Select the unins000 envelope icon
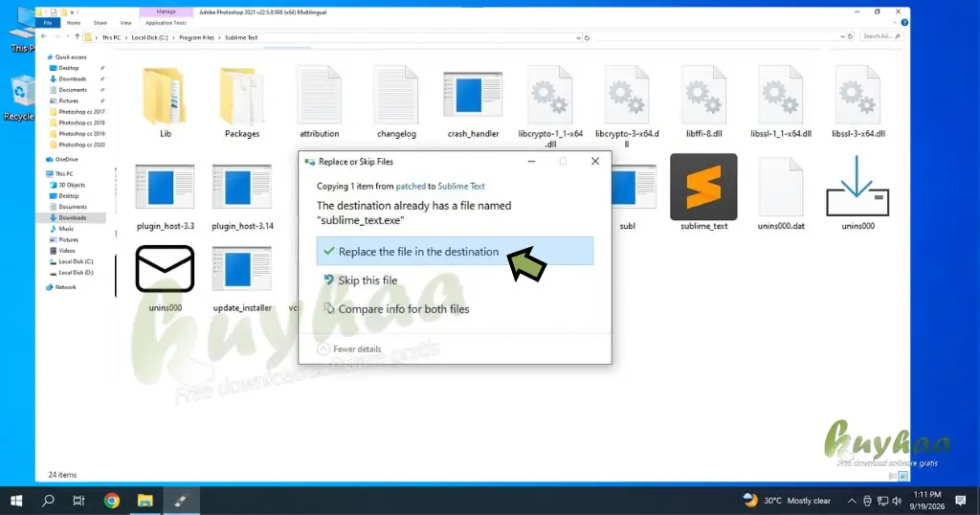This screenshot has width=980, height=515. point(165,269)
